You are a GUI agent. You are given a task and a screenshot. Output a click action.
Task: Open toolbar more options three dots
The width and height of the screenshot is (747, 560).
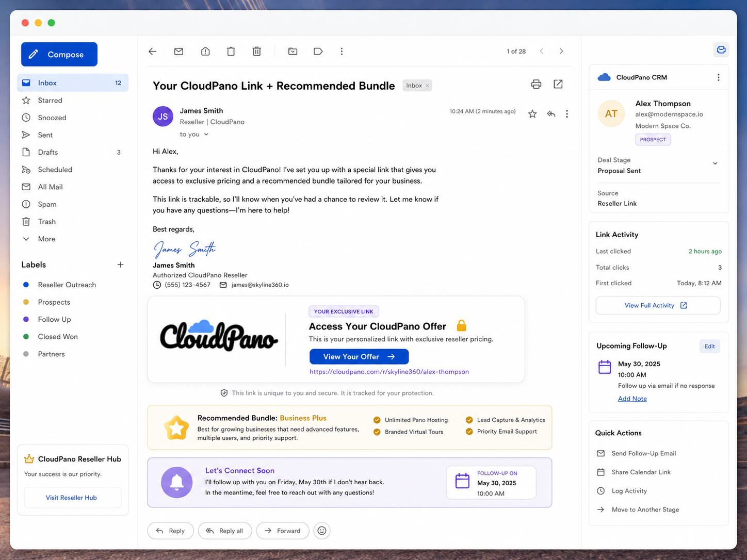[342, 52]
